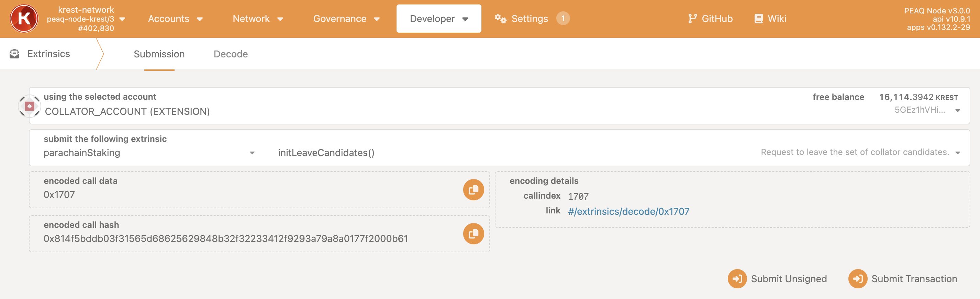980x299 pixels.
Task: Click the Submit Transaction arrow icon
Action: (858, 279)
